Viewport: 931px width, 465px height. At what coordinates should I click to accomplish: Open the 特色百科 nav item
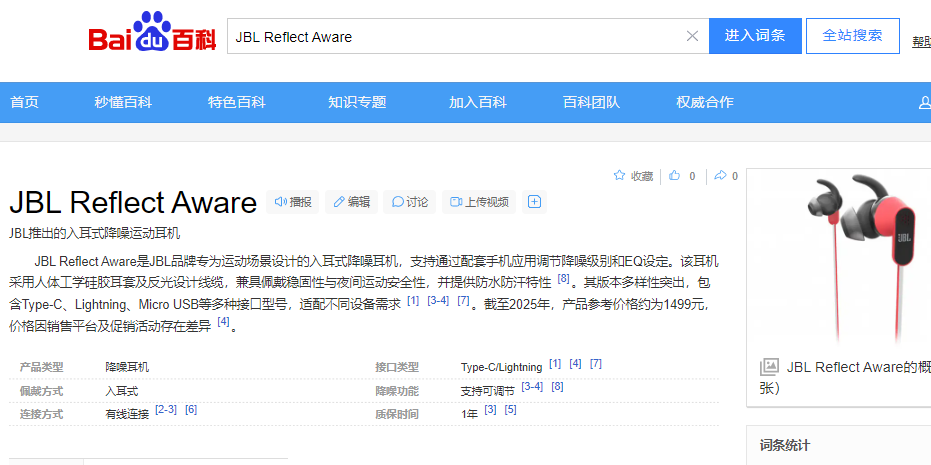coord(237,102)
